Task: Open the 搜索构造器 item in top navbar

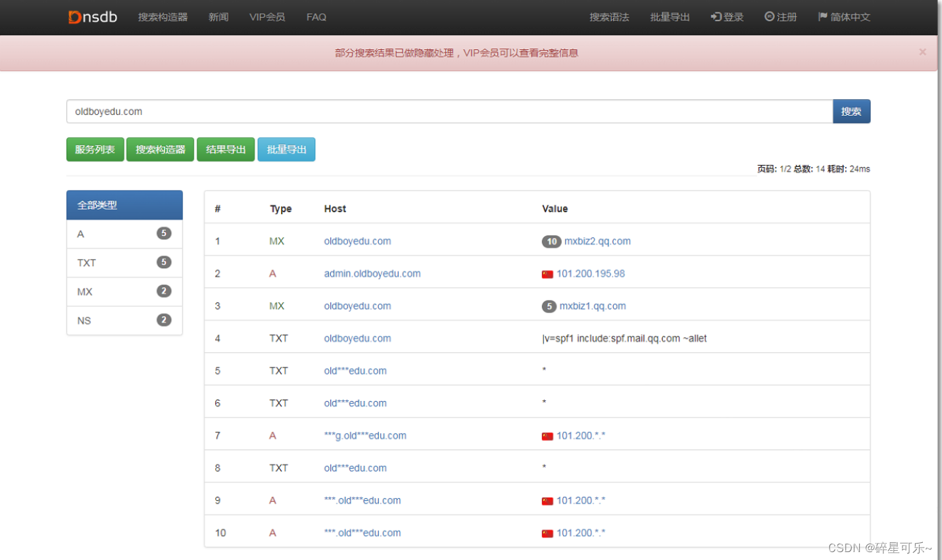Action: coord(162,17)
